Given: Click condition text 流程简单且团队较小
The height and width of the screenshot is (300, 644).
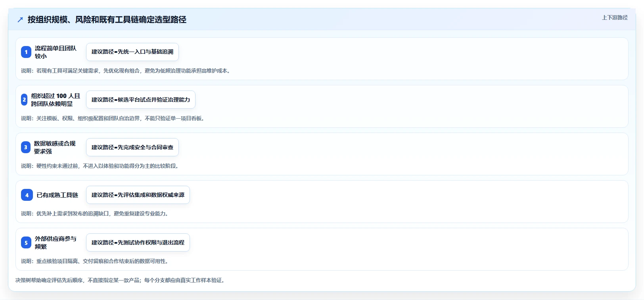Looking at the screenshot, I should tap(56, 52).
